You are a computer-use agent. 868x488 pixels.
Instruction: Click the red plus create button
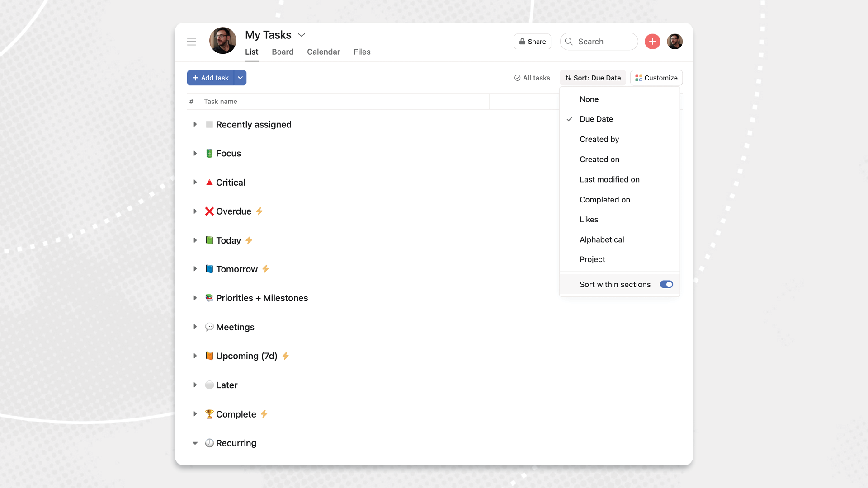pos(652,42)
